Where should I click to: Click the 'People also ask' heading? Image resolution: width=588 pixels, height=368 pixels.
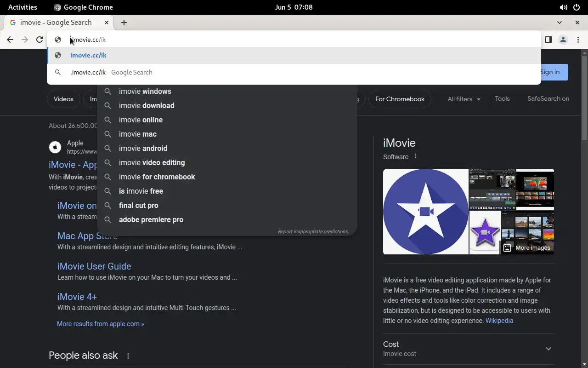(x=83, y=356)
